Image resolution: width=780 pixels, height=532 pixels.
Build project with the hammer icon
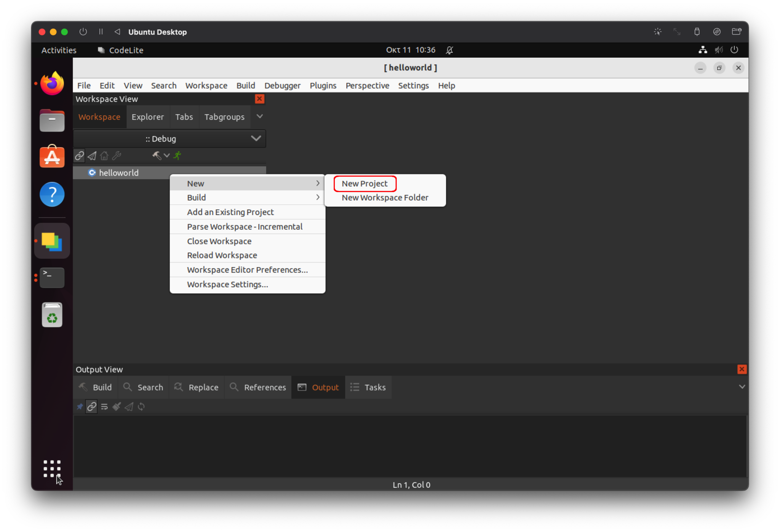[157, 156]
